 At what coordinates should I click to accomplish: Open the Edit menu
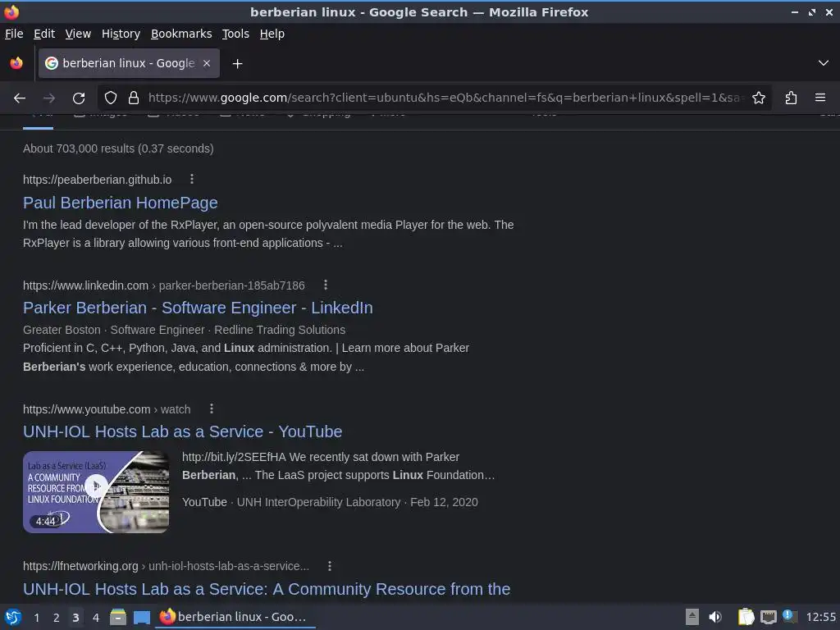(44, 34)
